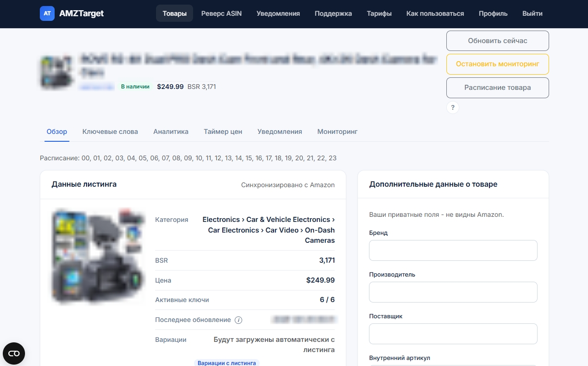588x366 pixels.
Task: Click the Активные ключи value 6 / 6
Action: (327, 300)
